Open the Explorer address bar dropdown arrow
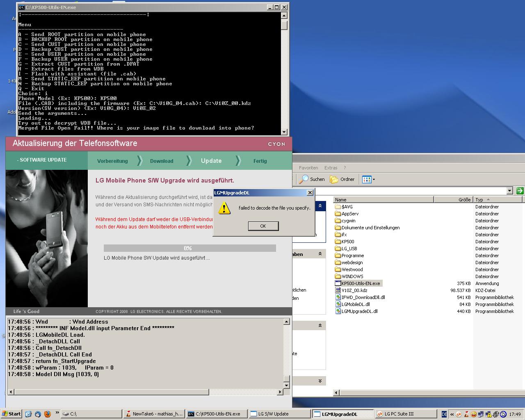This screenshot has width=525, height=420. pos(509,191)
